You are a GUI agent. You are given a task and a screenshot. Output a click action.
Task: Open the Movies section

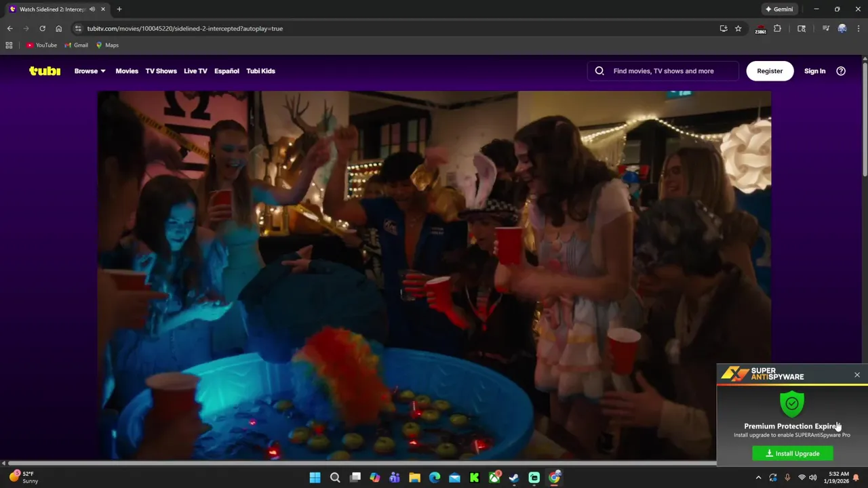[x=127, y=70]
